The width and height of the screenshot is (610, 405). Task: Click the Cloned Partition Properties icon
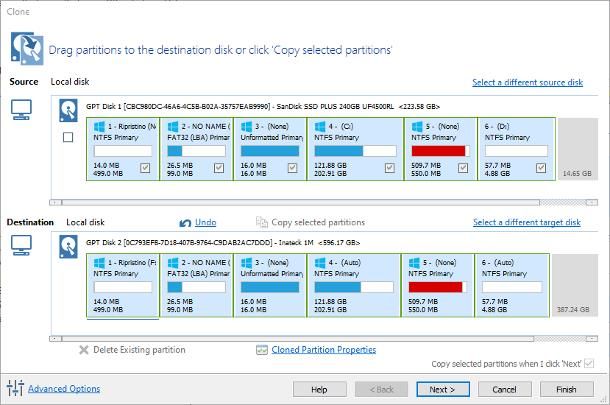point(262,350)
